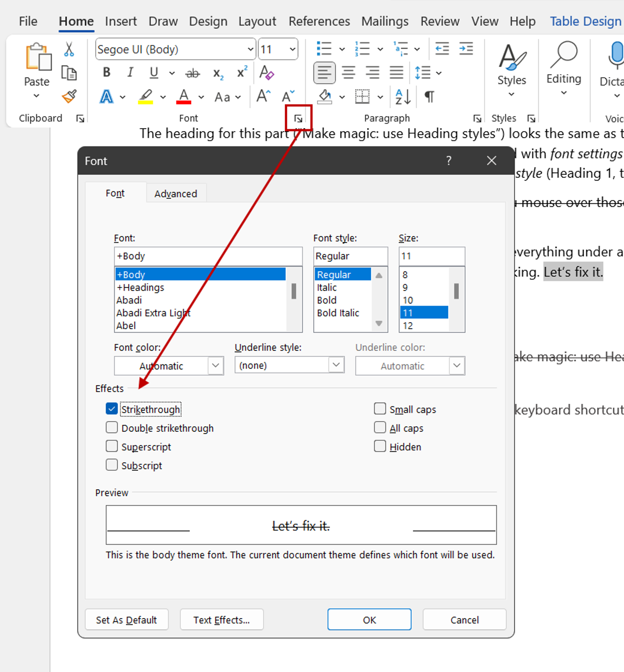The image size is (624, 672).
Task: Click the Sort A-Z icon
Action: click(403, 97)
